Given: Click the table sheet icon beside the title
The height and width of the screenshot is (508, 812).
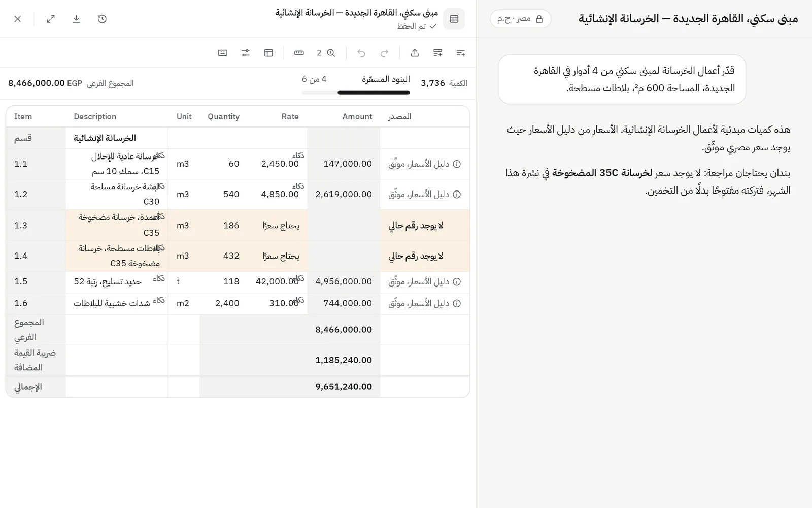Looking at the screenshot, I should tap(454, 19).
